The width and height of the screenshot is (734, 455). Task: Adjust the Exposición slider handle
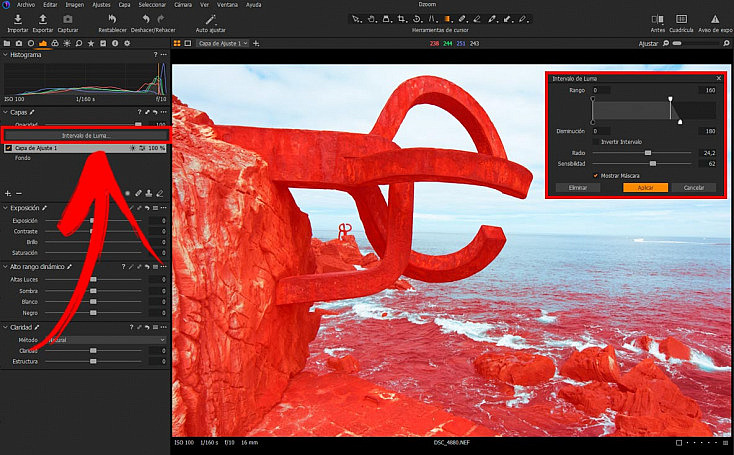click(92, 220)
